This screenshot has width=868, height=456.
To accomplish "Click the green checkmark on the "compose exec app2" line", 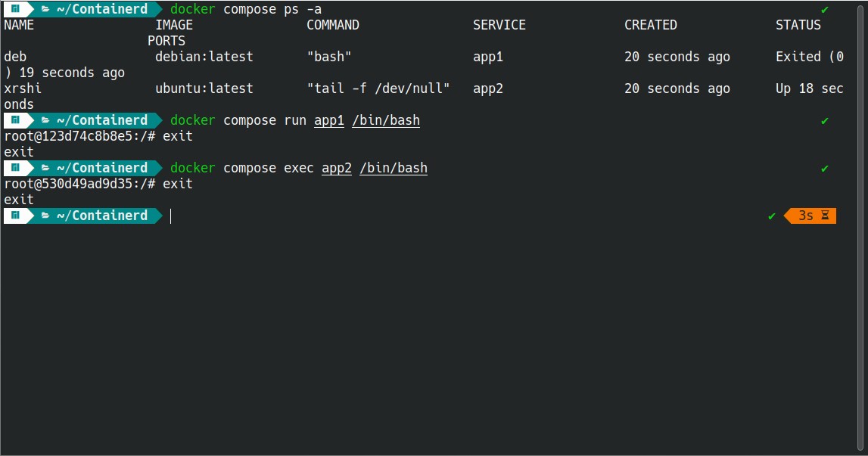I will tap(825, 169).
